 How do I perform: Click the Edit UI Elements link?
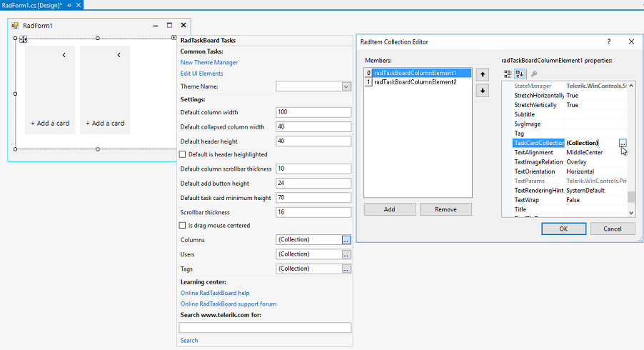click(x=201, y=74)
